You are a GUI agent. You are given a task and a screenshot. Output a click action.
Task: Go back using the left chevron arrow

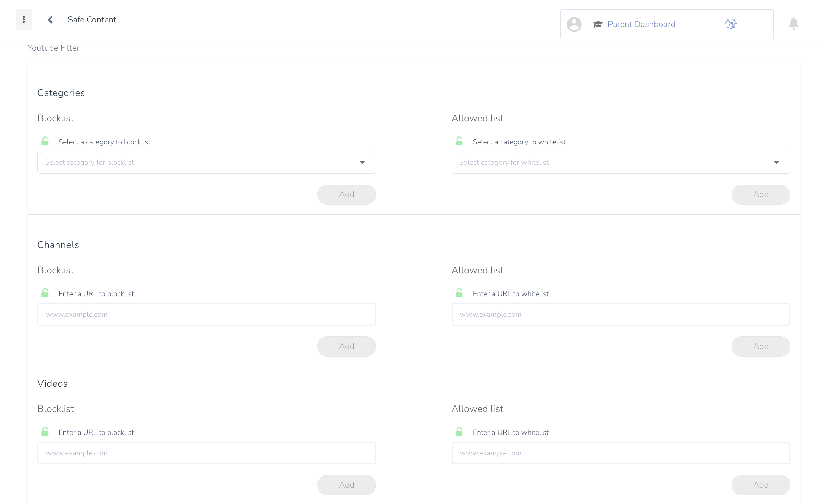[50, 20]
